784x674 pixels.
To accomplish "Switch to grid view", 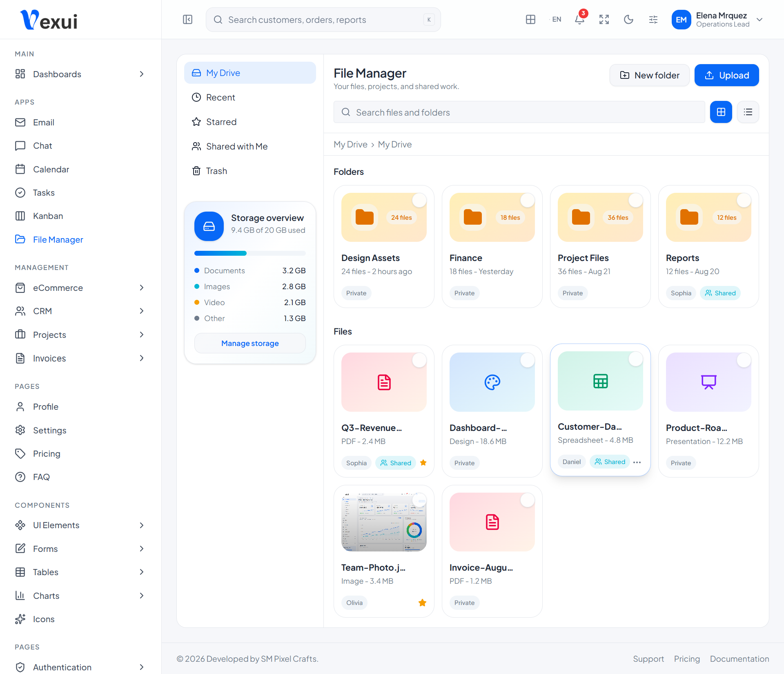I will pos(721,112).
